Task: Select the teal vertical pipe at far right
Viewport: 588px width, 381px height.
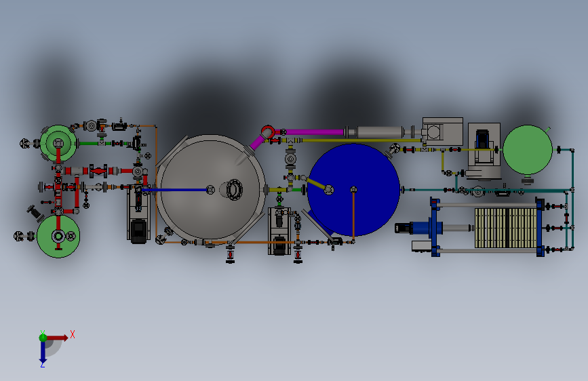Action: 572,199
